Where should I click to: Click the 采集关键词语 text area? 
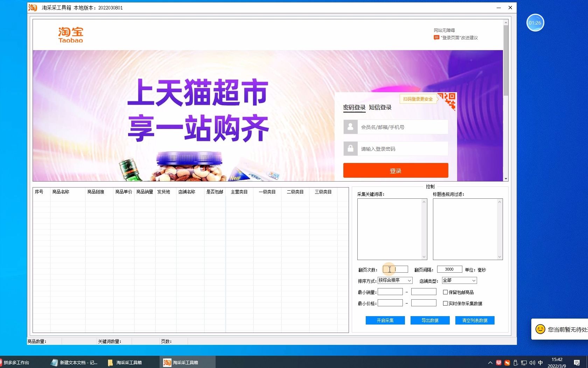(x=392, y=229)
